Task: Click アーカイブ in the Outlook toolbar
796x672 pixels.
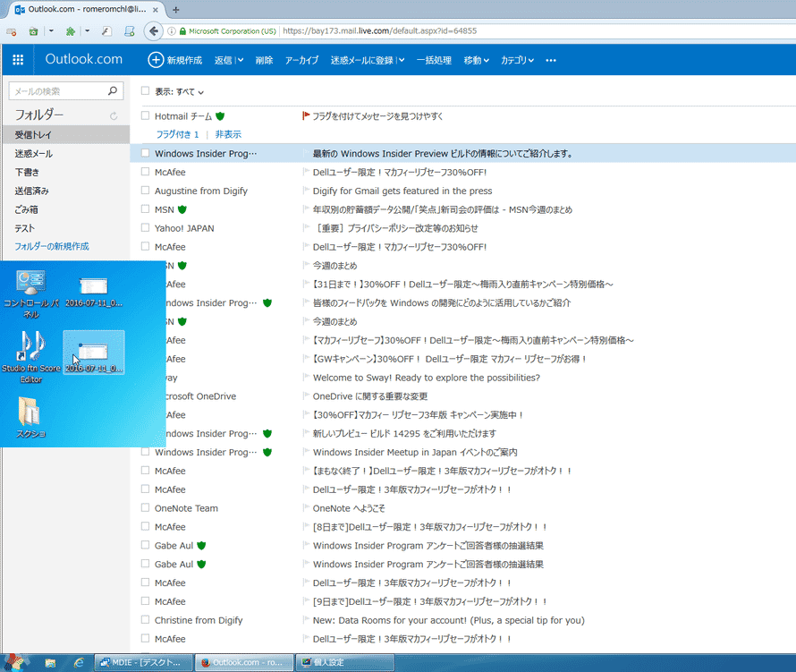Action: [301, 61]
